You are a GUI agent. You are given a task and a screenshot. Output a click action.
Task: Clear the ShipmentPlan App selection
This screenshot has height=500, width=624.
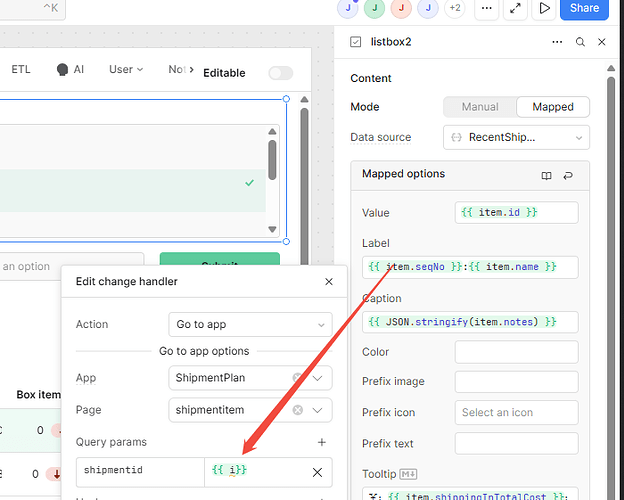point(297,378)
